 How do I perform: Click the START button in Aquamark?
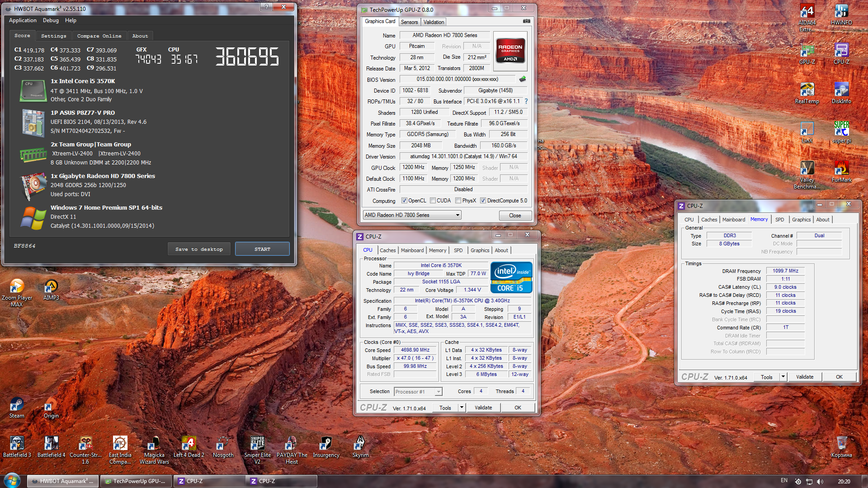coord(262,249)
